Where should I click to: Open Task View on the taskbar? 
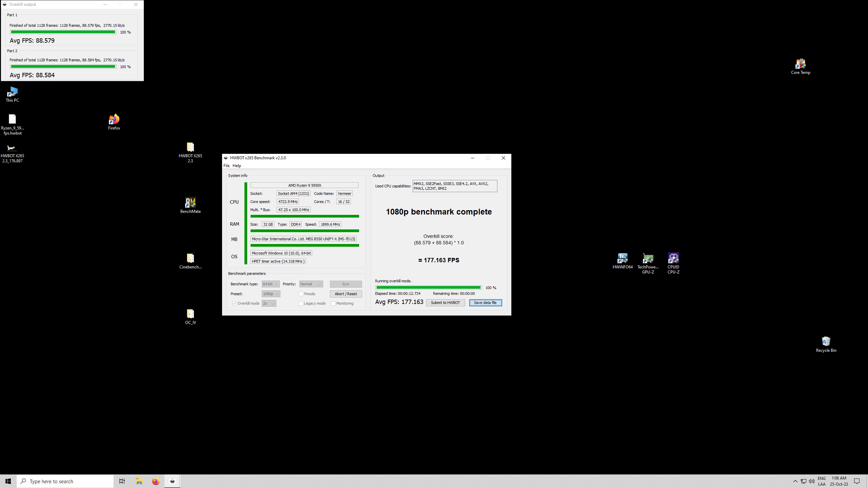(x=122, y=481)
